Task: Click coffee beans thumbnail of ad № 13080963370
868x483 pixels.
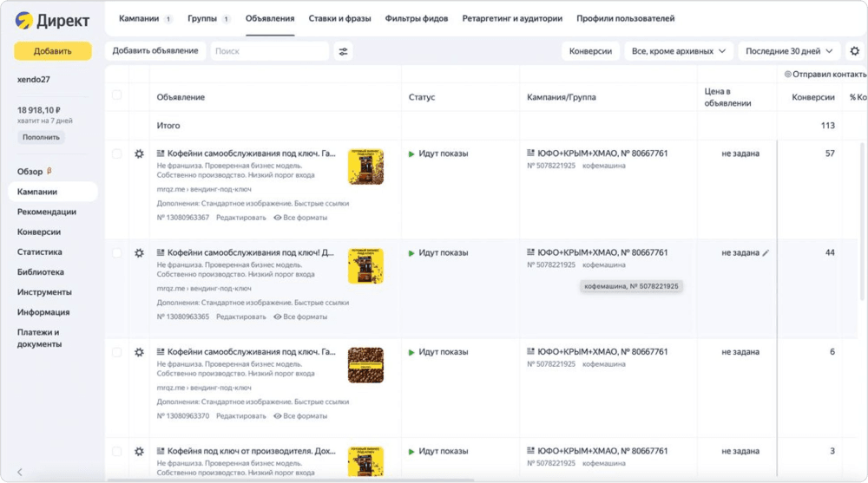Action: tap(365, 364)
